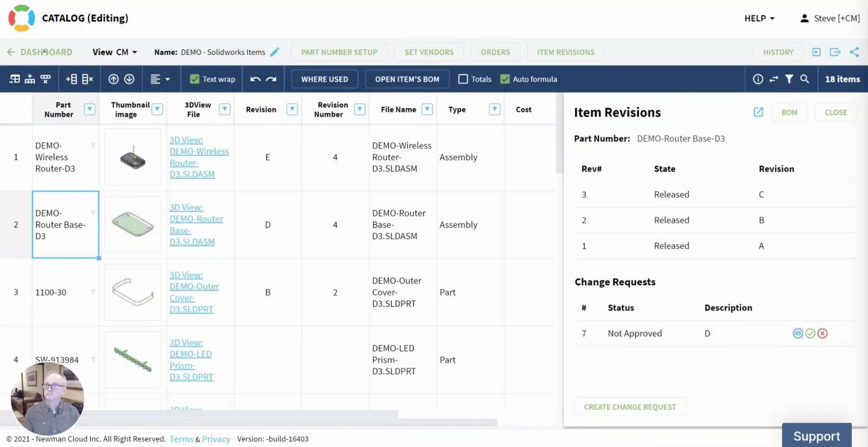The image size is (868, 447).
Task: Click the share icon near History
Action: (x=854, y=52)
